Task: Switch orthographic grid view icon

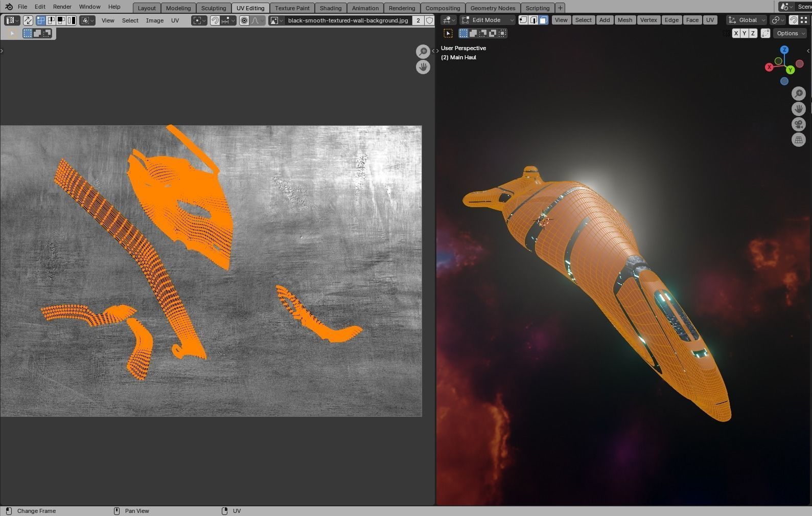Action: point(798,140)
